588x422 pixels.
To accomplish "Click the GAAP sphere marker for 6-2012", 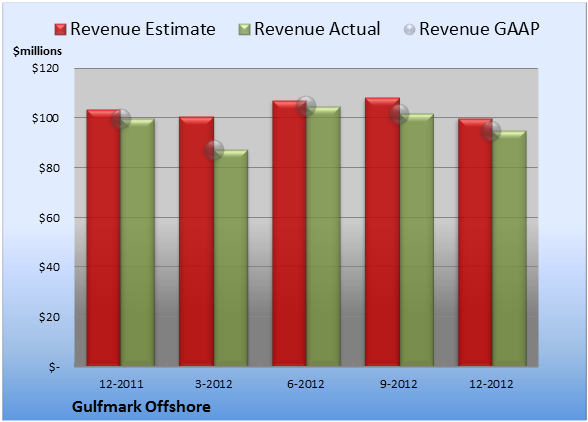I will pyautogui.click(x=306, y=106).
